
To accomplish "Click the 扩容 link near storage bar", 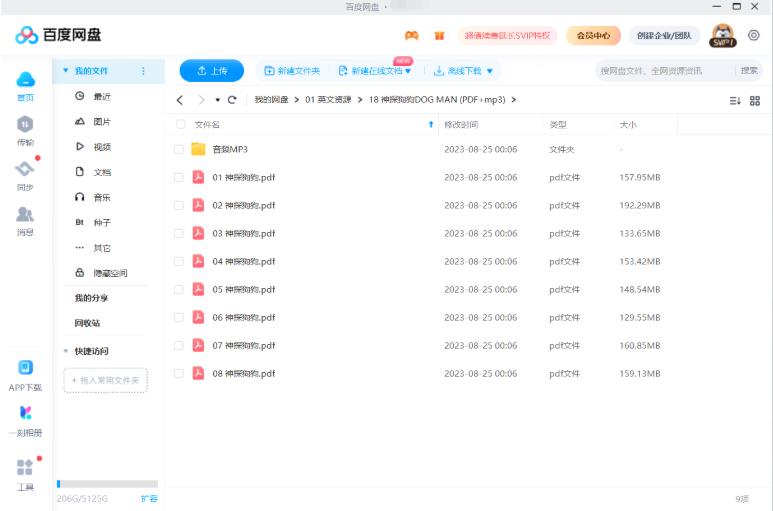I will 149,498.
